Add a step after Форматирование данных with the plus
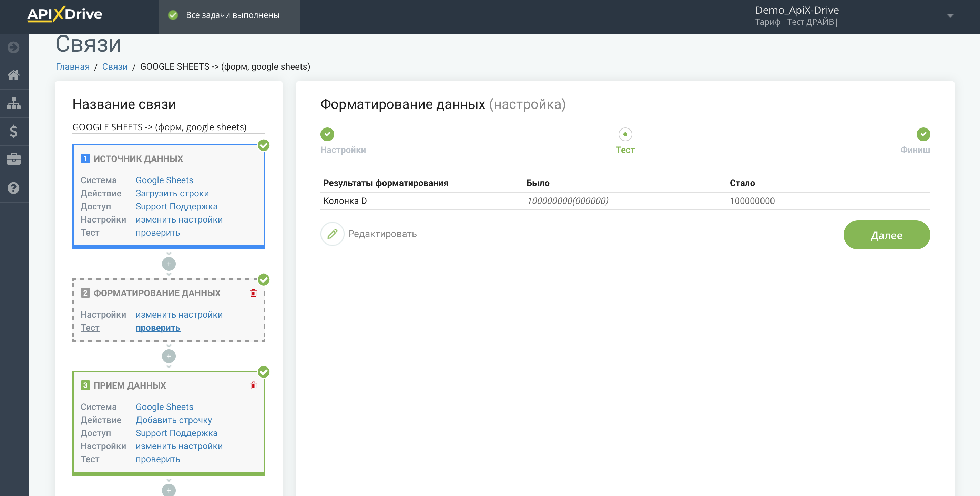Viewport: 980px width, 496px height. 169,356
